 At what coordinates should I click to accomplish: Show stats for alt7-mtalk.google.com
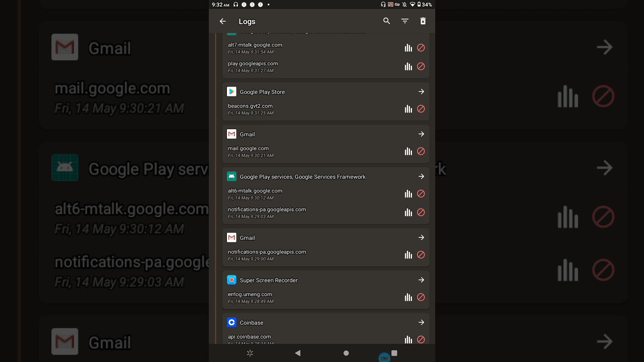409,48
